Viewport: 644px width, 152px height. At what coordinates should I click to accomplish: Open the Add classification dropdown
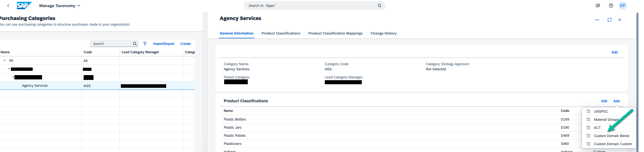[x=616, y=101]
